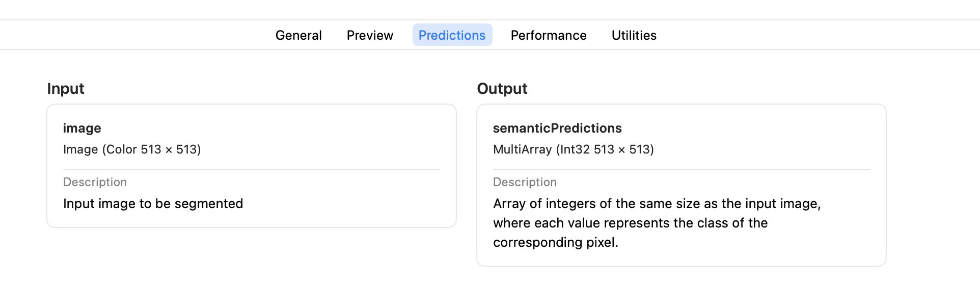Click the "where each value represents the class" line

pyautogui.click(x=630, y=223)
